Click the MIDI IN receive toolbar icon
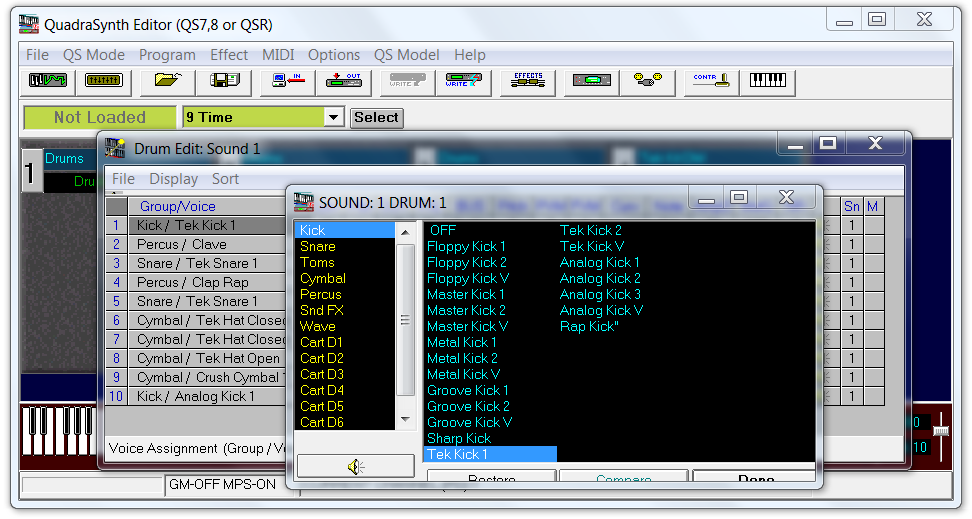 click(x=287, y=82)
